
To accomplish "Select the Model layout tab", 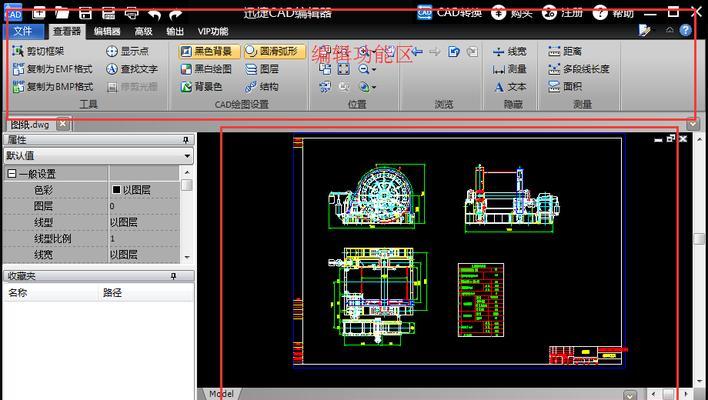I will pos(221,394).
